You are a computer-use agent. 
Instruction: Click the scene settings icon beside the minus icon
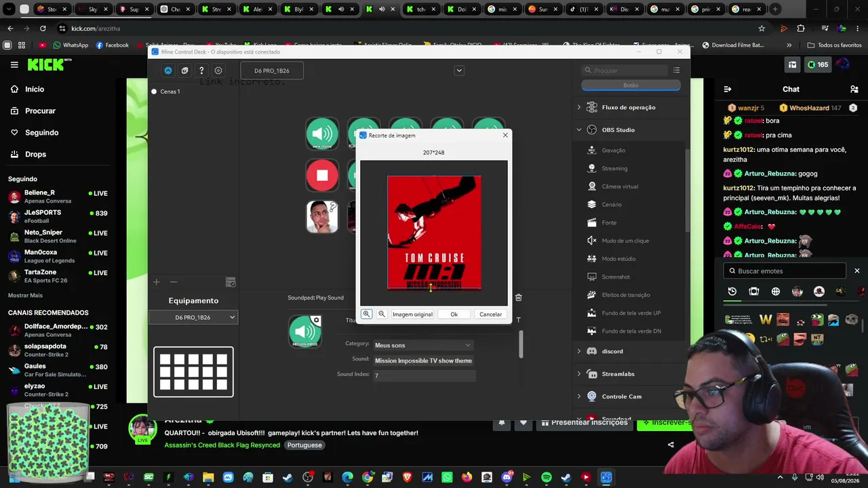point(231,282)
